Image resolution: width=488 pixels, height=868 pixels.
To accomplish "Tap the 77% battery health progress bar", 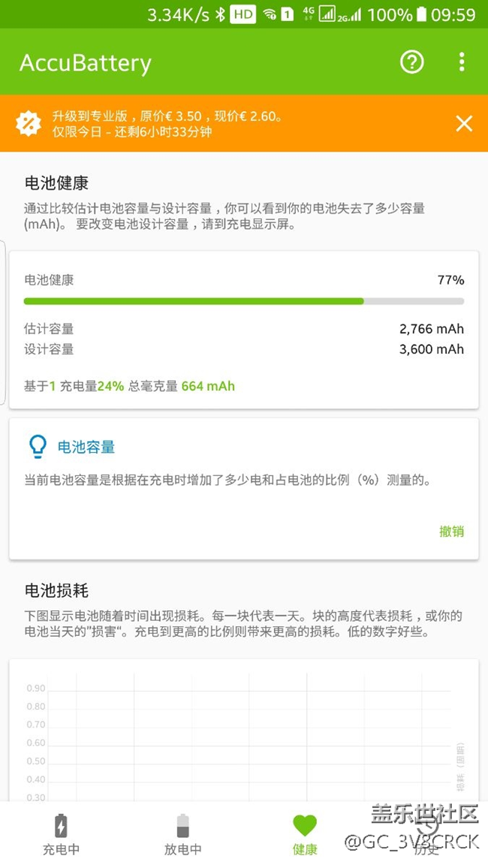I will (x=244, y=300).
